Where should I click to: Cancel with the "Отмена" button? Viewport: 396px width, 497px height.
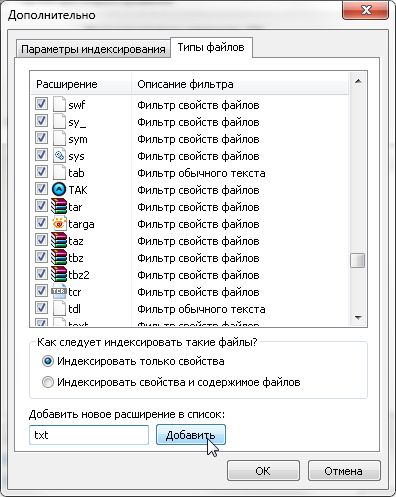tap(344, 471)
